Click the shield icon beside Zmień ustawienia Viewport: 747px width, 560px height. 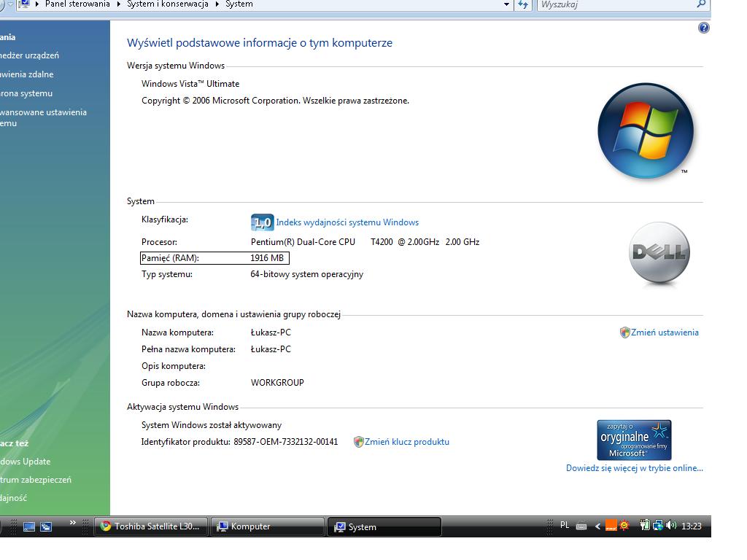click(x=624, y=332)
